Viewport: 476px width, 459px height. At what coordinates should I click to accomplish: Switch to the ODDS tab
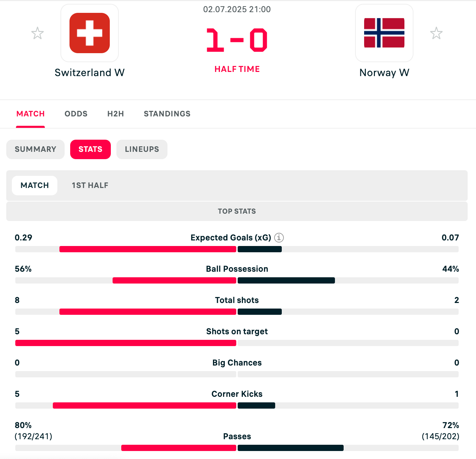coord(76,114)
